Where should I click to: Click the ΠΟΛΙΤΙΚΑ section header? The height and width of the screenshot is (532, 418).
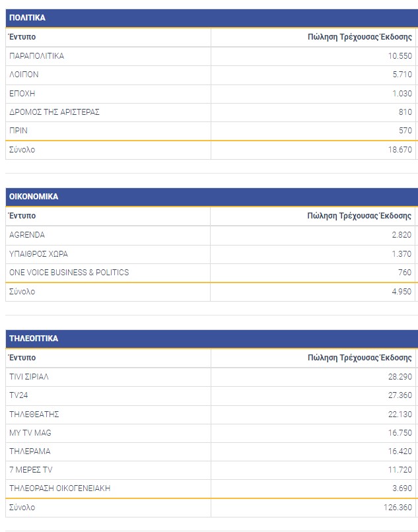coord(28,18)
